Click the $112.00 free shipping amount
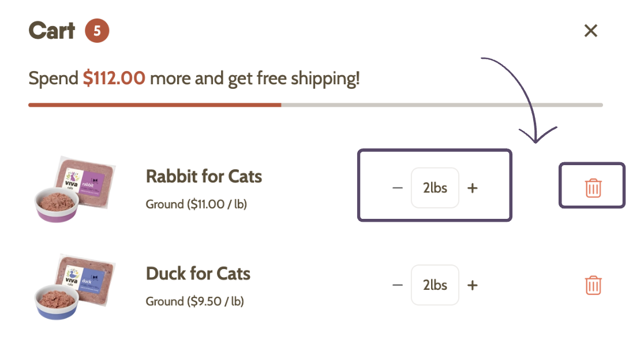This screenshot has height=343, width=644. tap(114, 77)
